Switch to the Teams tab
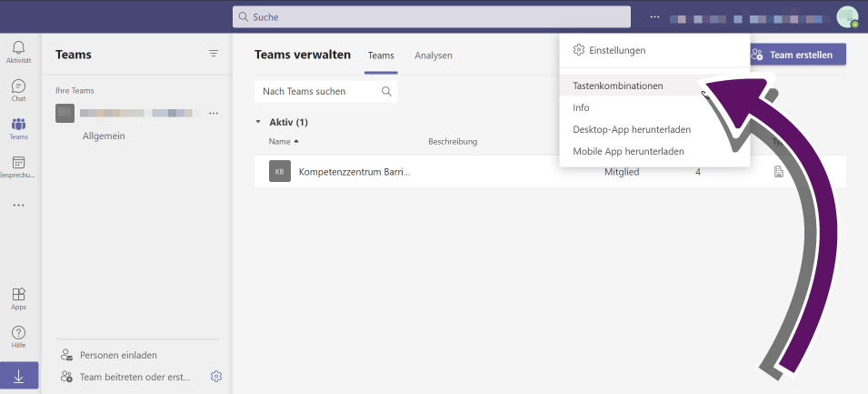 (381, 56)
